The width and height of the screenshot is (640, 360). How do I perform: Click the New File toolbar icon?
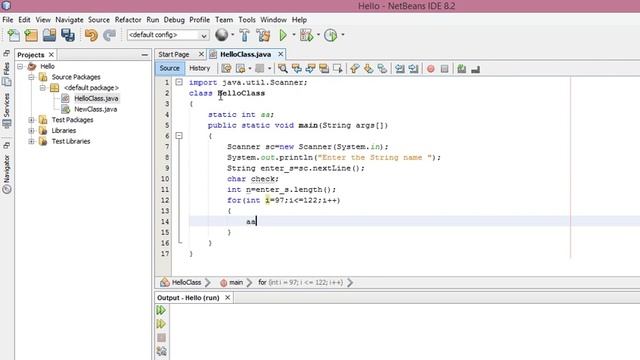13,35
